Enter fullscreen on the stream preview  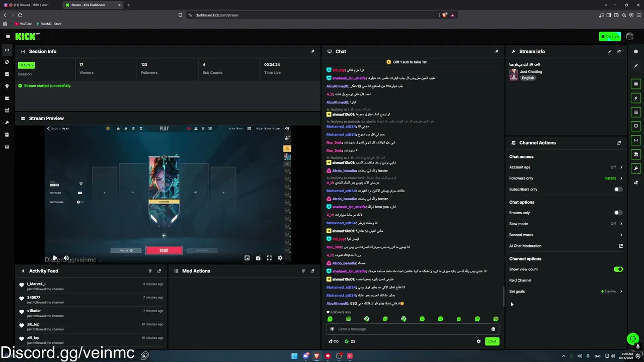click(x=269, y=258)
